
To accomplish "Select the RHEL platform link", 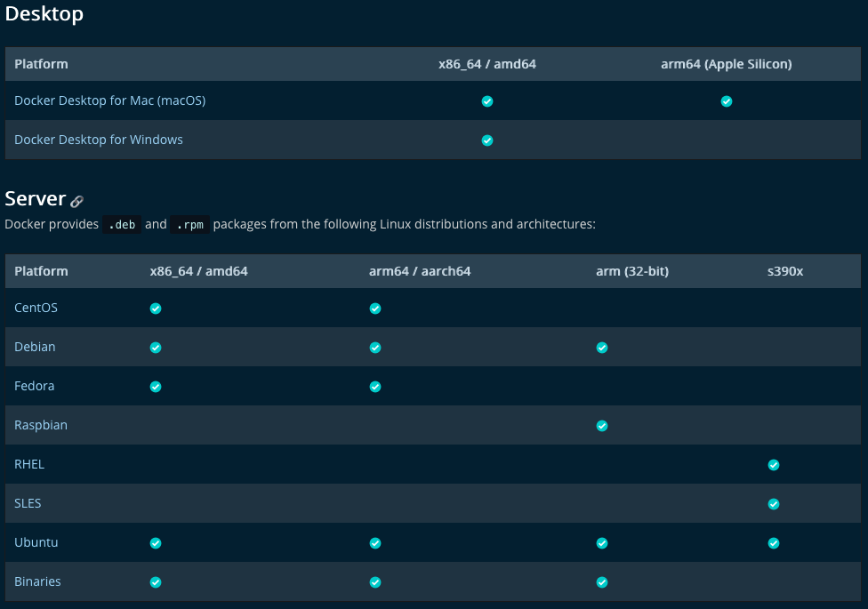I will 29,464.
